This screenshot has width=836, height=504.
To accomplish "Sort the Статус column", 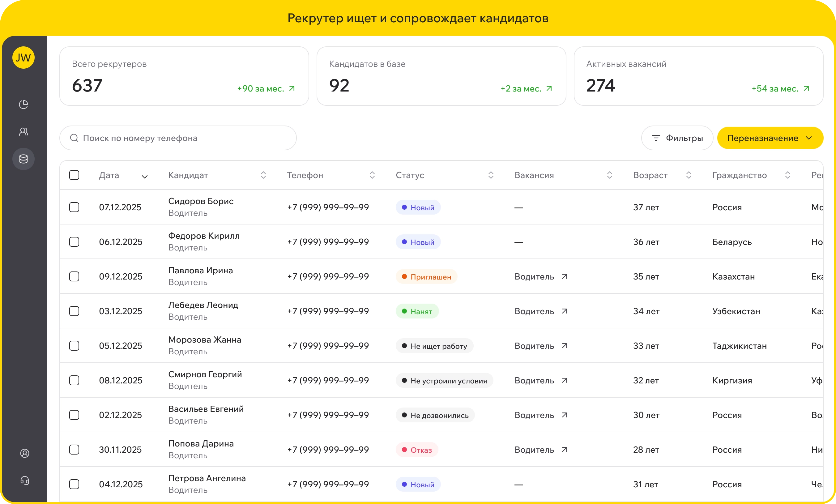I will pyautogui.click(x=491, y=175).
